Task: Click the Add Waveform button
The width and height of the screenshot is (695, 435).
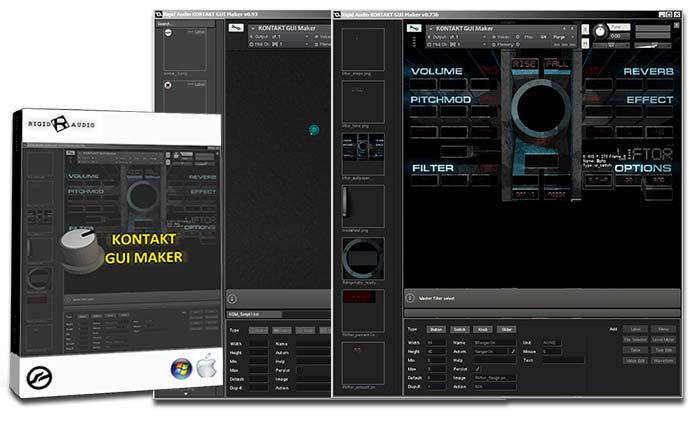Action: click(662, 360)
